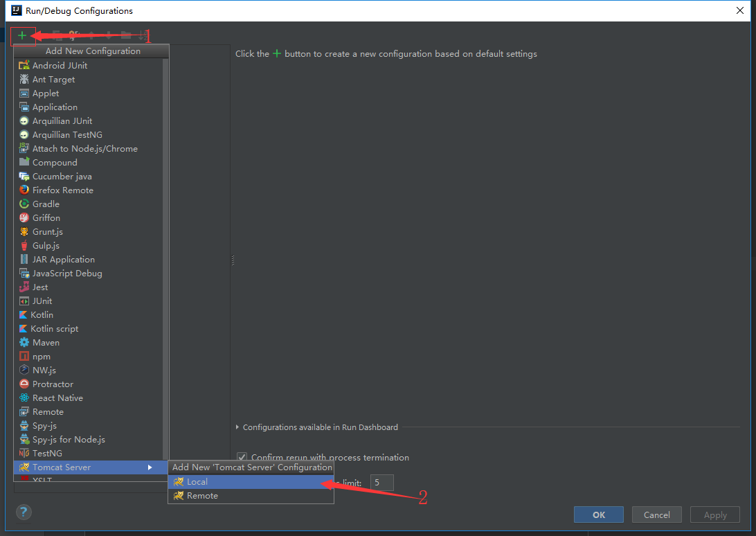This screenshot has height=536, width=756.
Task: Click the panel splitter handle
Action: tap(233, 260)
